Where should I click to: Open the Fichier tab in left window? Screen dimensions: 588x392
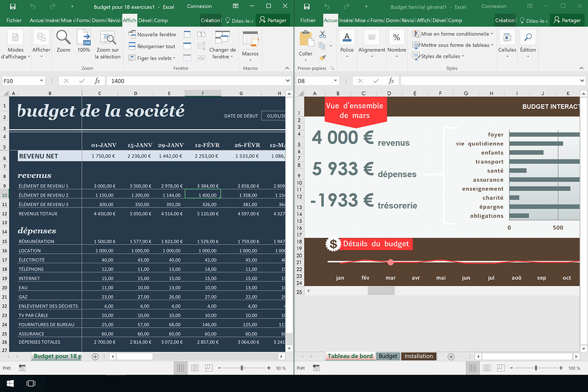(x=14, y=21)
